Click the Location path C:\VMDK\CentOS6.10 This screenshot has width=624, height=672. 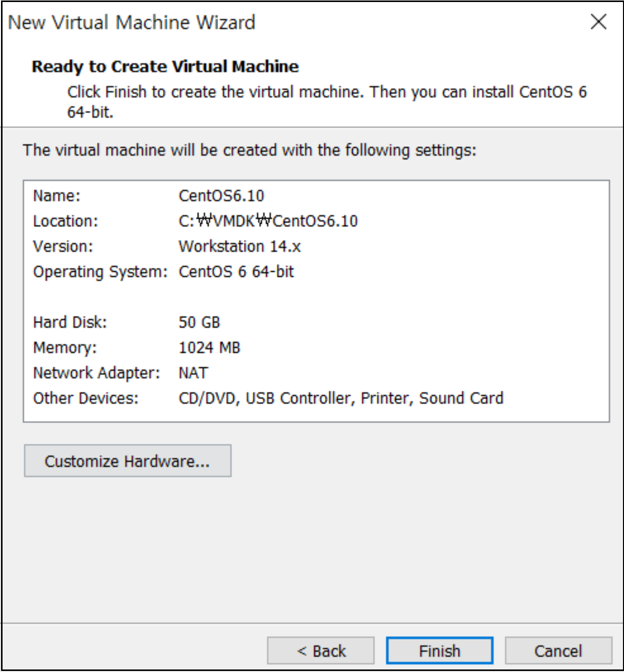tap(268, 221)
